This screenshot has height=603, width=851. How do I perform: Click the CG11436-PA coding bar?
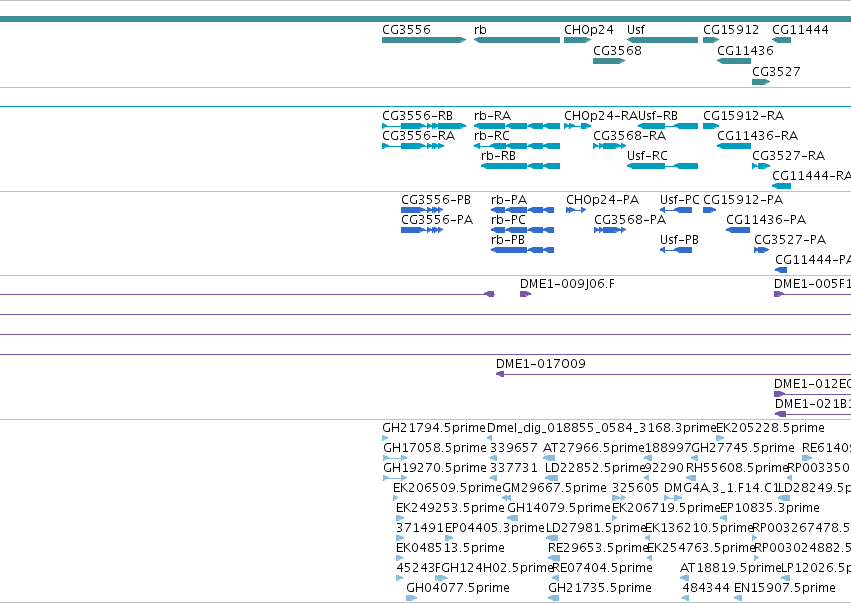click(738, 230)
